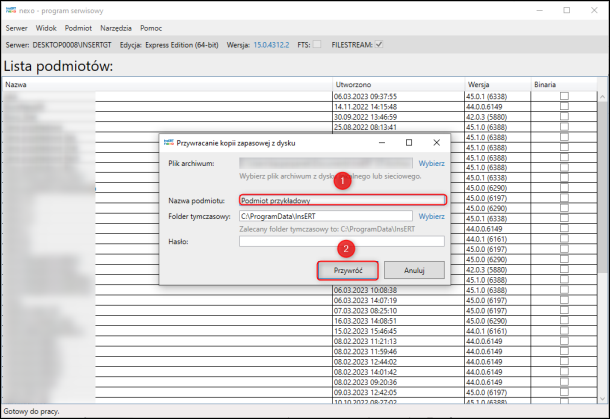Select the cell 14.11.2022 14:15:48

pyautogui.click(x=399, y=107)
